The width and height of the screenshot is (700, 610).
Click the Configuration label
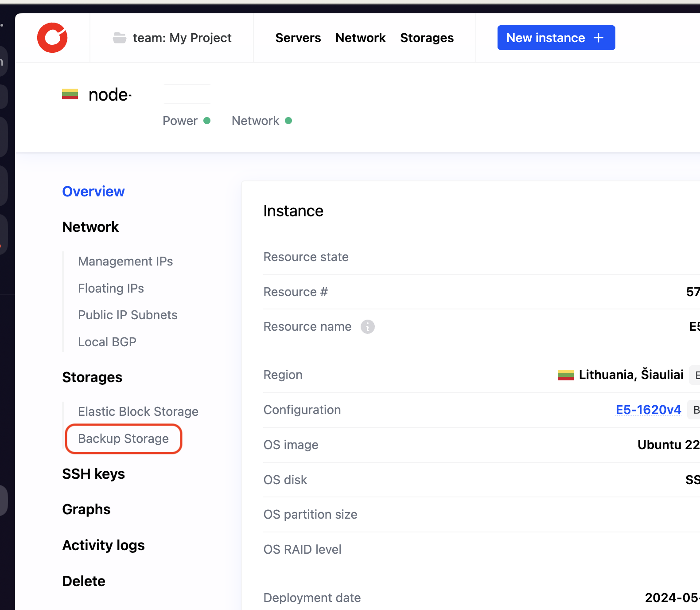(x=302, y=410)
